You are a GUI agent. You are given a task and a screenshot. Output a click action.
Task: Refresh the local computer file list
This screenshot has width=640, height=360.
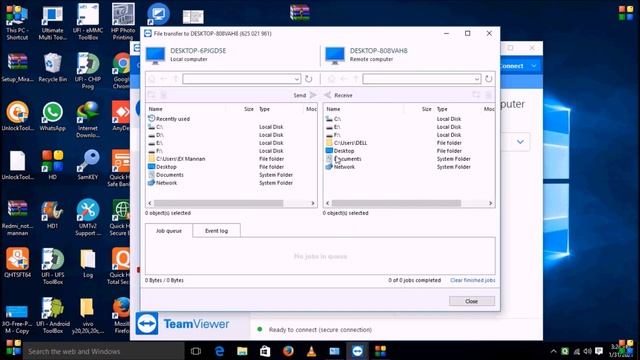click(x=309, y=79)
